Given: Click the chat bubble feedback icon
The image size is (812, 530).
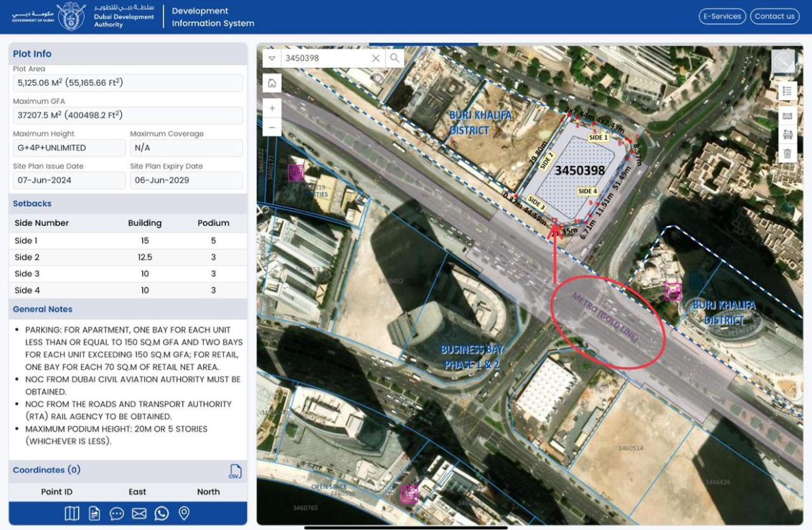Looking at the screenshot, I should click(x=117, y=513).
